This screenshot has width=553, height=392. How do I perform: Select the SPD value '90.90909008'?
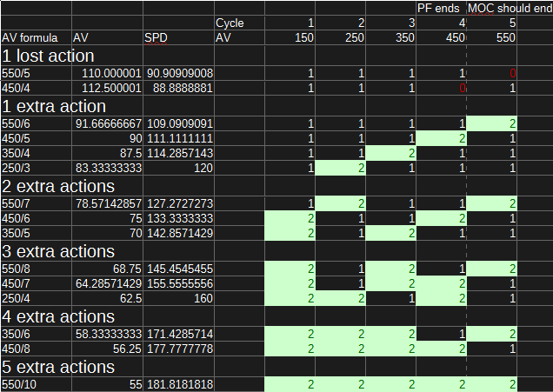click(x=178, y=73)
